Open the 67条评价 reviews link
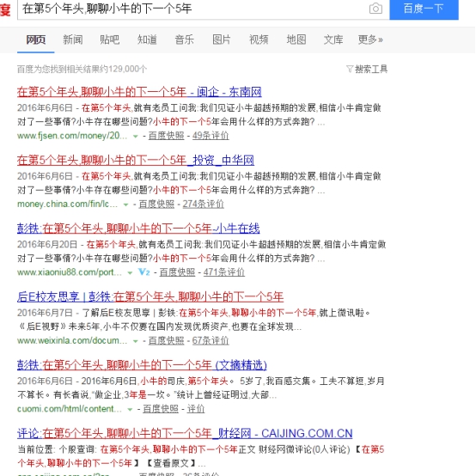476x476 pixels. pyautogui.click(x=211, y=340)
